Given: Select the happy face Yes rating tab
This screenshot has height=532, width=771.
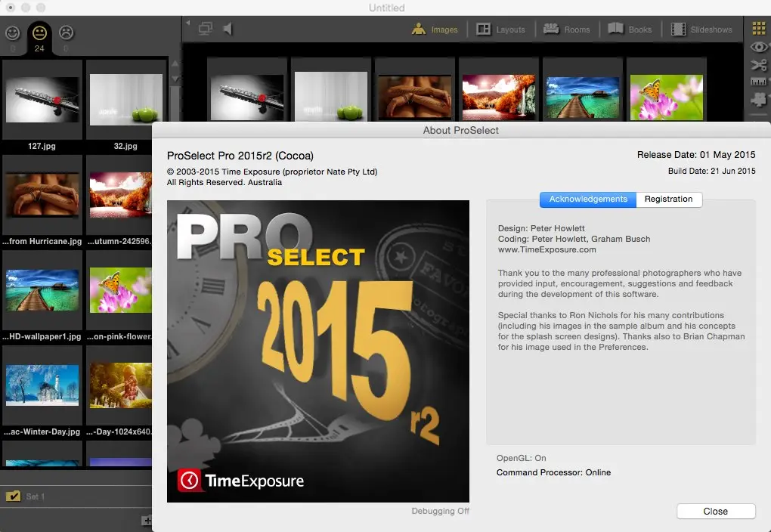Looking at the screenshot, I should 13,33.
